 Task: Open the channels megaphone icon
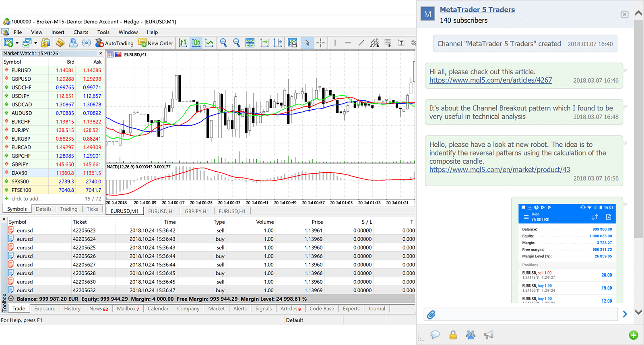(x=488, y=335)
